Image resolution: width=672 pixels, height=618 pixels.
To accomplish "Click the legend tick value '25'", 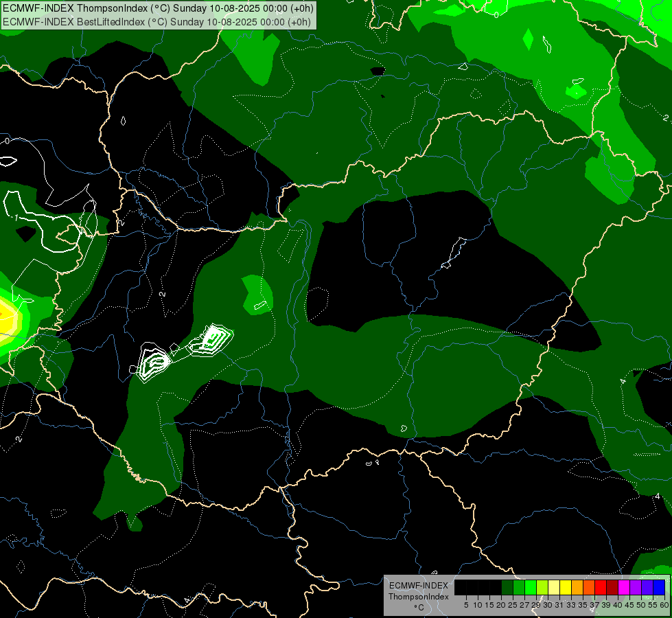I will click(513, 605).
